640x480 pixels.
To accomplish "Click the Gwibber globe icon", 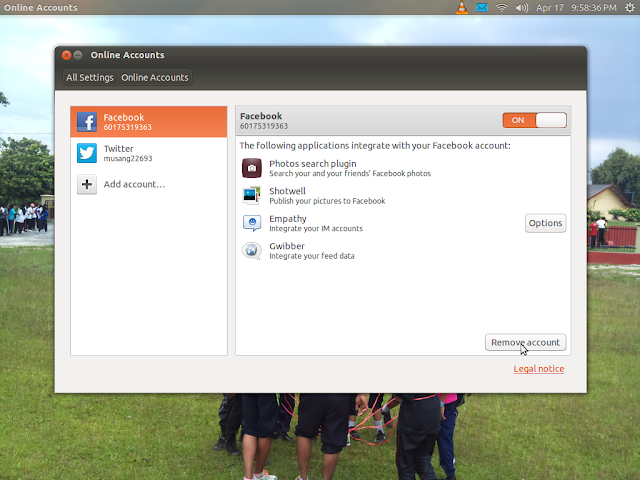I will click(252, 250).
